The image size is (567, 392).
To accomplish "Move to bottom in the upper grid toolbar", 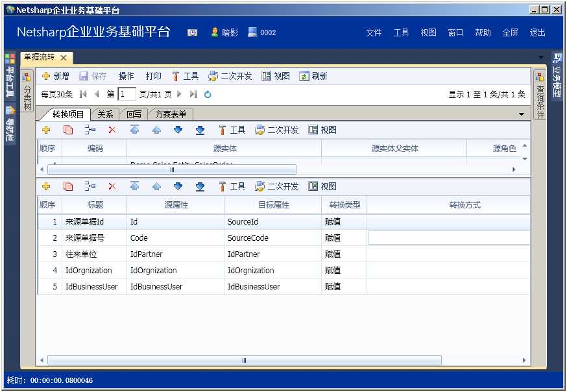I will (200, 130).
